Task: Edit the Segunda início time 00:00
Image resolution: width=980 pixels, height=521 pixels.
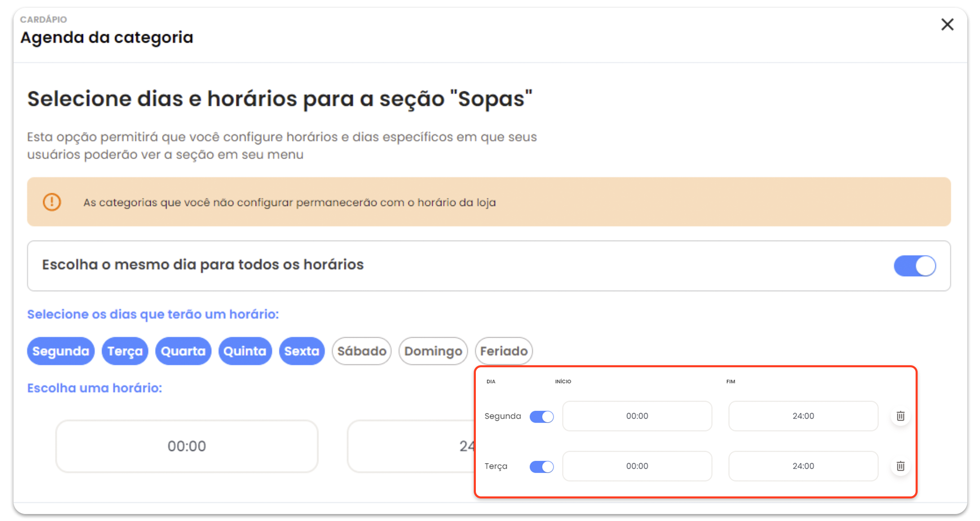Action: [x=637, y=416]
